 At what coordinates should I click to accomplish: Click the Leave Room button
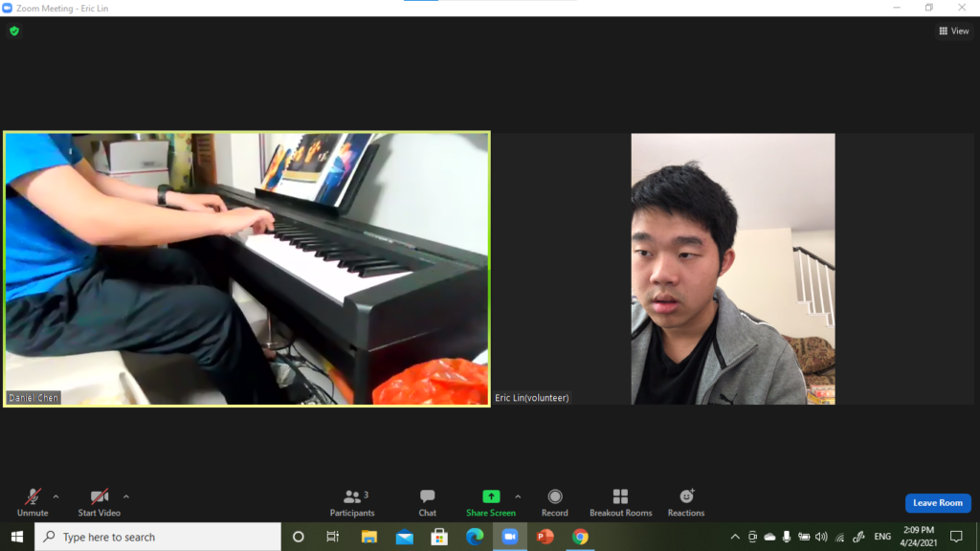(x=938, y=503)
